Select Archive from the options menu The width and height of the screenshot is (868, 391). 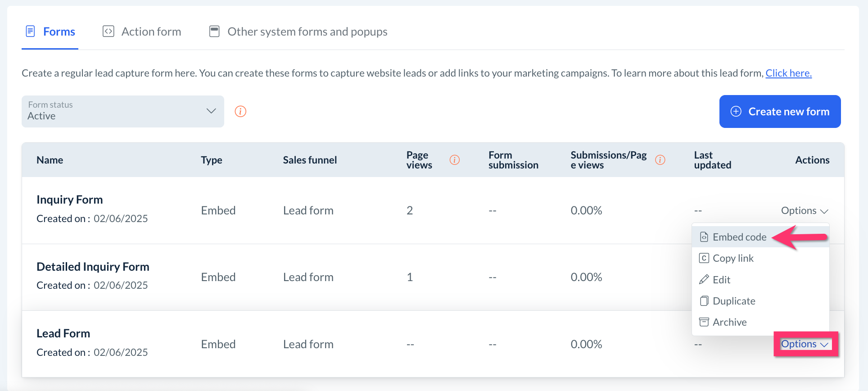coord(729,322)
